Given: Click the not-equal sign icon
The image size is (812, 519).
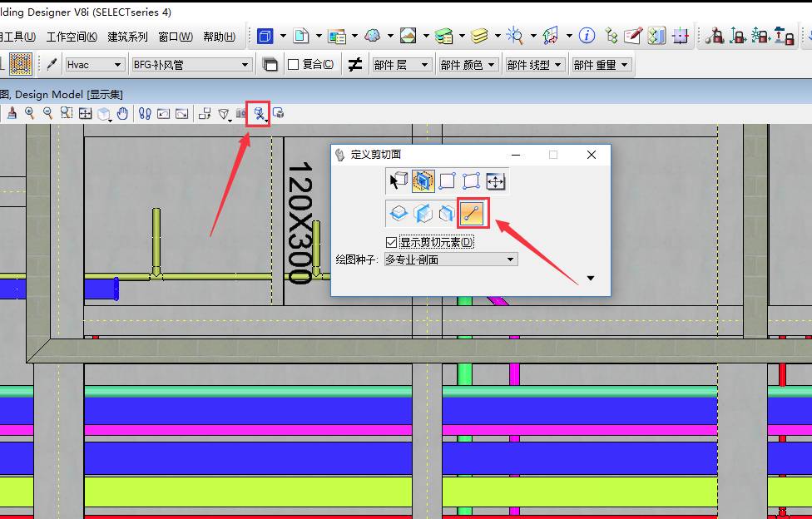Looking at the screenshot, I should pos(355,64).
